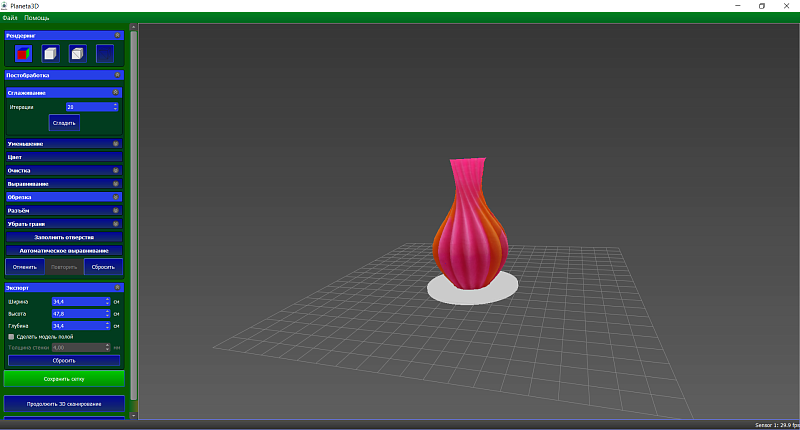The width and height of the screenshot is (800, 430).
Task: Click the Высота value input field
Action: [81, 314]
